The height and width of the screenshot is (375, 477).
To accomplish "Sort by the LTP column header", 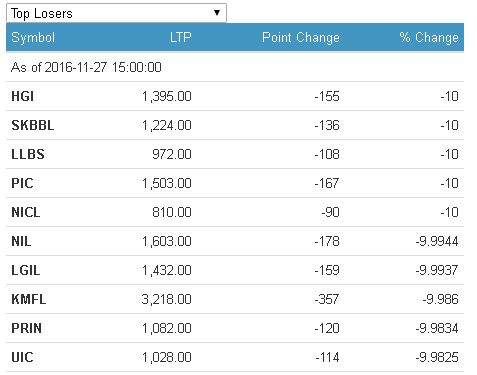I will click(x=181, y=37).
